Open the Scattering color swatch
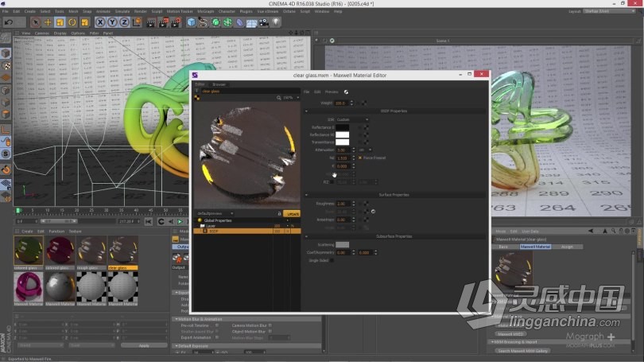This screenshot has width=644, height=362. 342,245
